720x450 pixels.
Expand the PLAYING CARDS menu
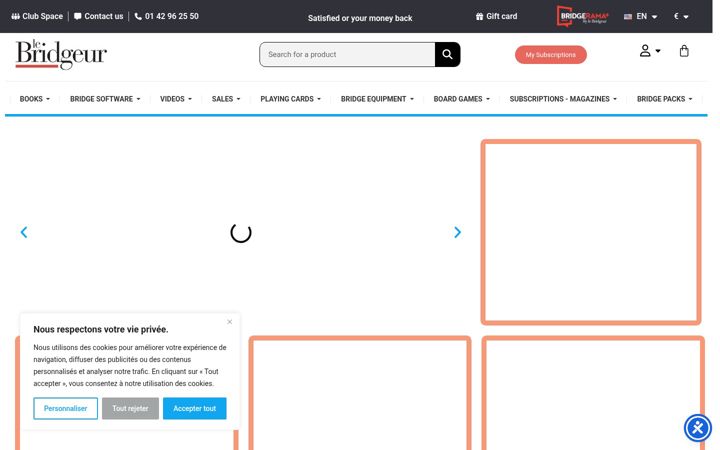pos(291,99)
